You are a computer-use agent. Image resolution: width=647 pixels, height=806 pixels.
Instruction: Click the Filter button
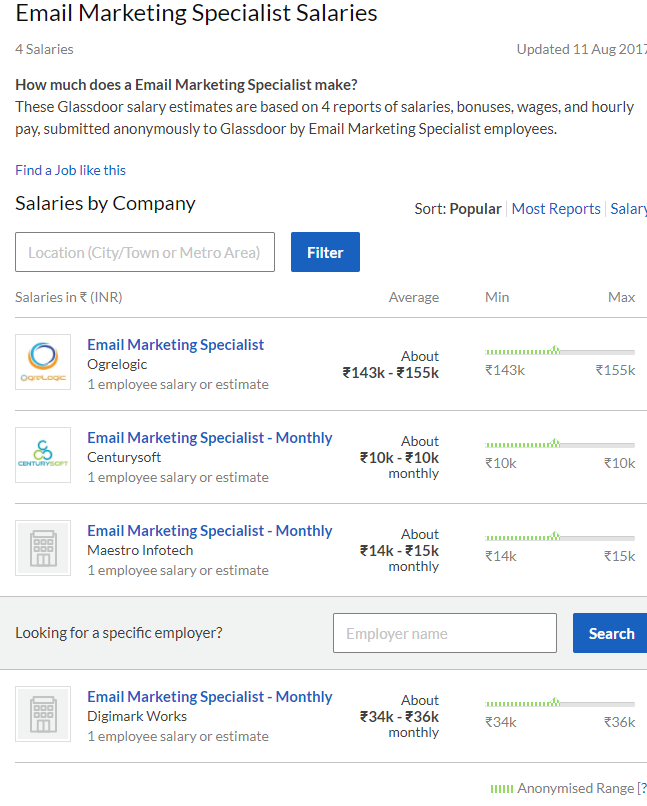[x=325, y=252]
